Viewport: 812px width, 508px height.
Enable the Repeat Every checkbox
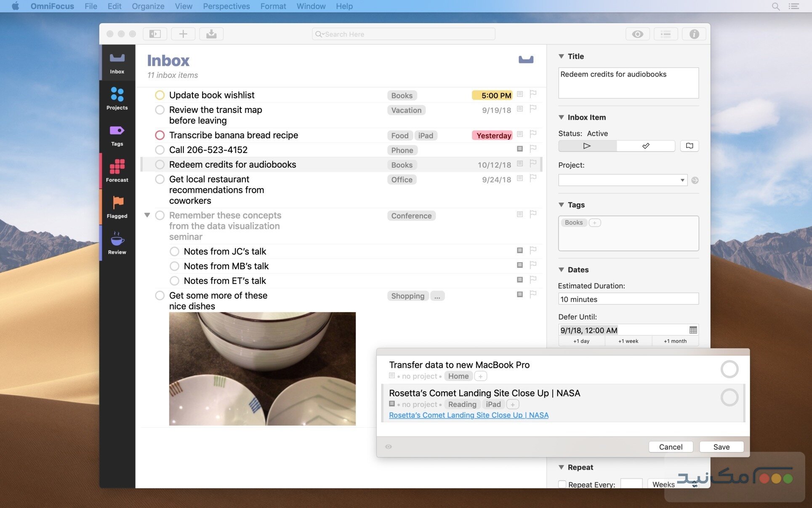point(562,484)
